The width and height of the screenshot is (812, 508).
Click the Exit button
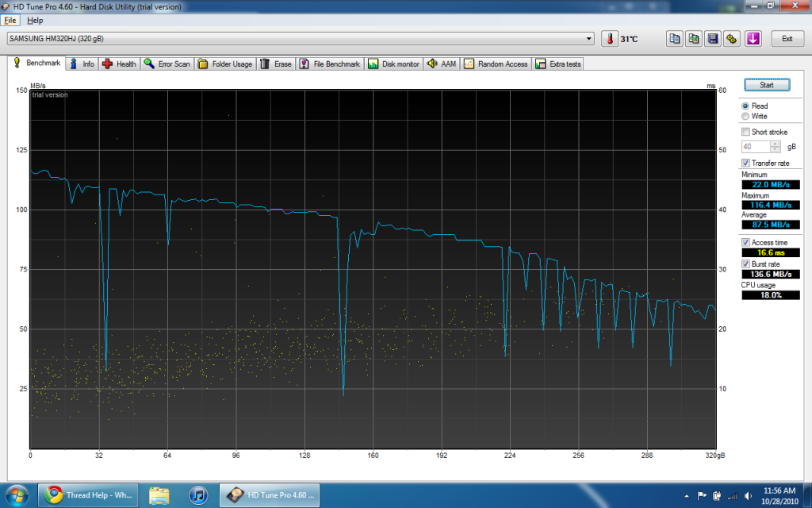(x=787, y=39)
